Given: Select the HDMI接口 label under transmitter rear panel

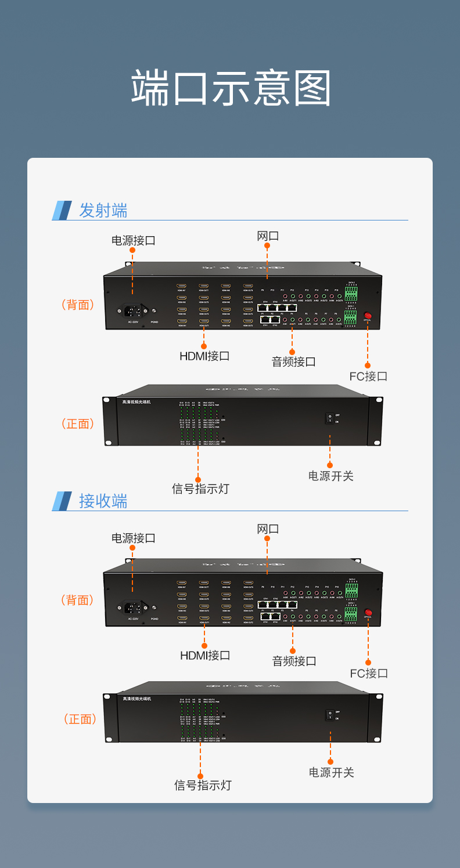Looking at the screenshot, I should (x=204, y=356).
